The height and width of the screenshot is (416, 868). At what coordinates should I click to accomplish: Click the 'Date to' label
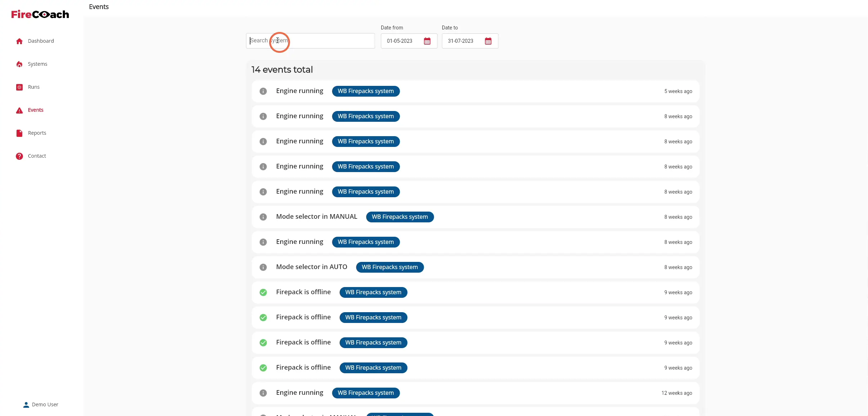(450, 28)
